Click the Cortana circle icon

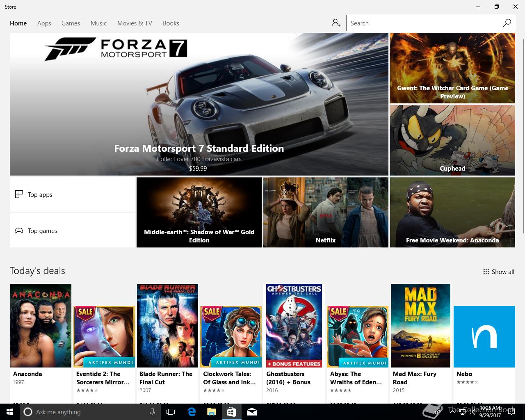coord(28,412)
